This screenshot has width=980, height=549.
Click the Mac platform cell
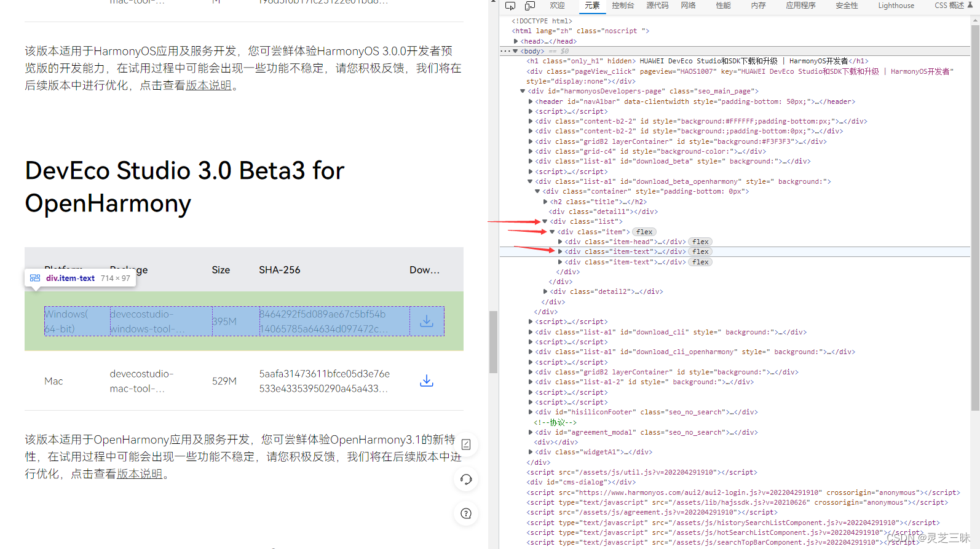pyautogui.click(x=53, y=381)
